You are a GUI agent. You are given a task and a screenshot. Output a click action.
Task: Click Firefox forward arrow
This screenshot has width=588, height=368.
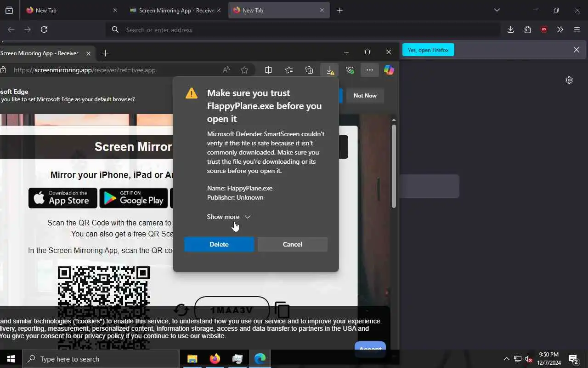[x=28, y=29]
